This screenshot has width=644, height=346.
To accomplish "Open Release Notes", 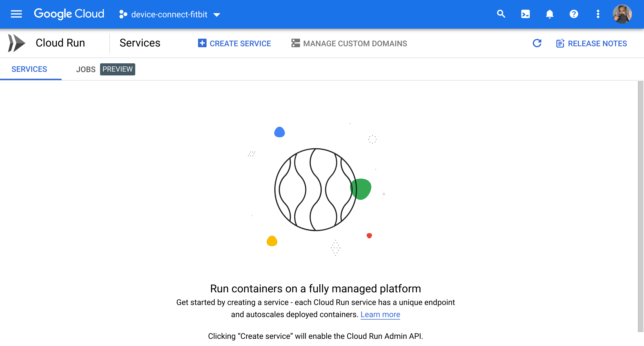I will coord(592,43).
